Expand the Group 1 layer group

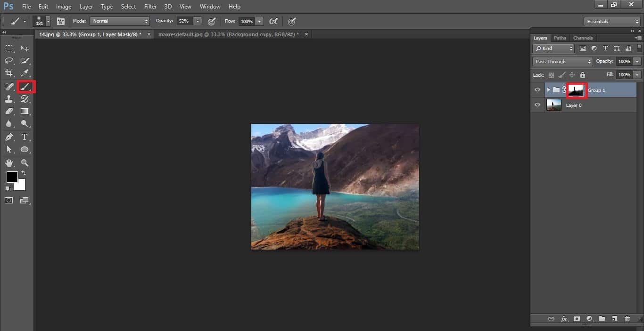click(x=548, y=89)
